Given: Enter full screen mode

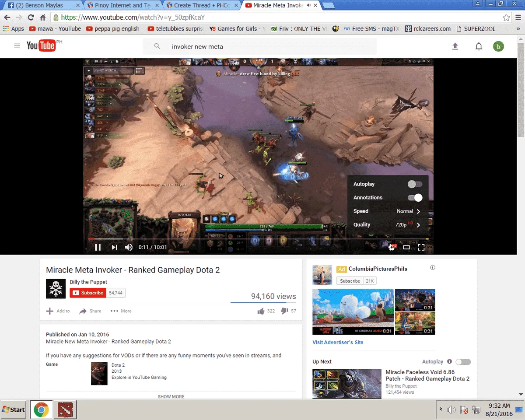Looking at the screenshot, I should [x=421, y=247].
